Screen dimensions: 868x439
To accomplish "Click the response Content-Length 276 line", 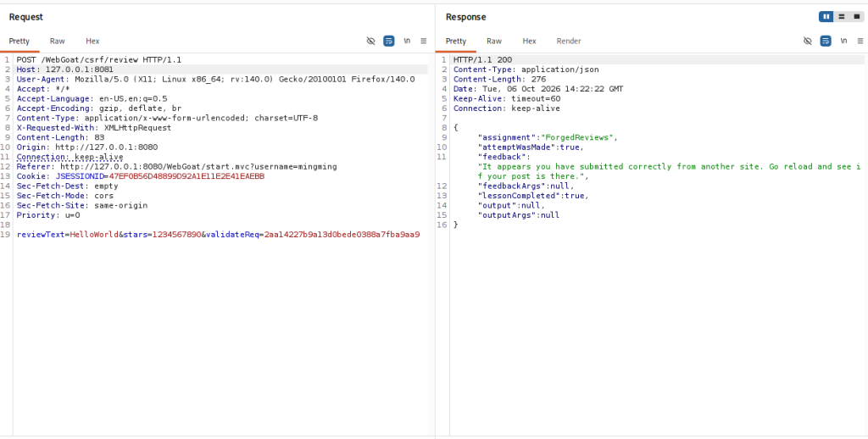I will (x=499, y=79).
